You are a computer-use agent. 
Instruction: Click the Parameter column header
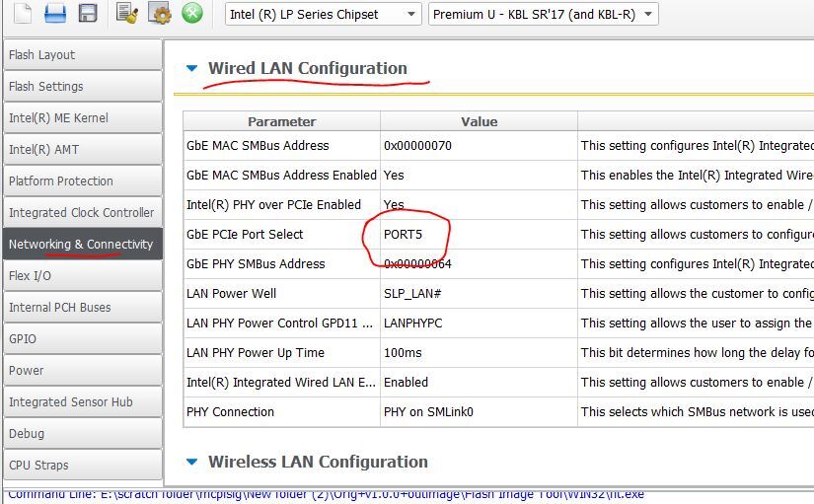281,122
